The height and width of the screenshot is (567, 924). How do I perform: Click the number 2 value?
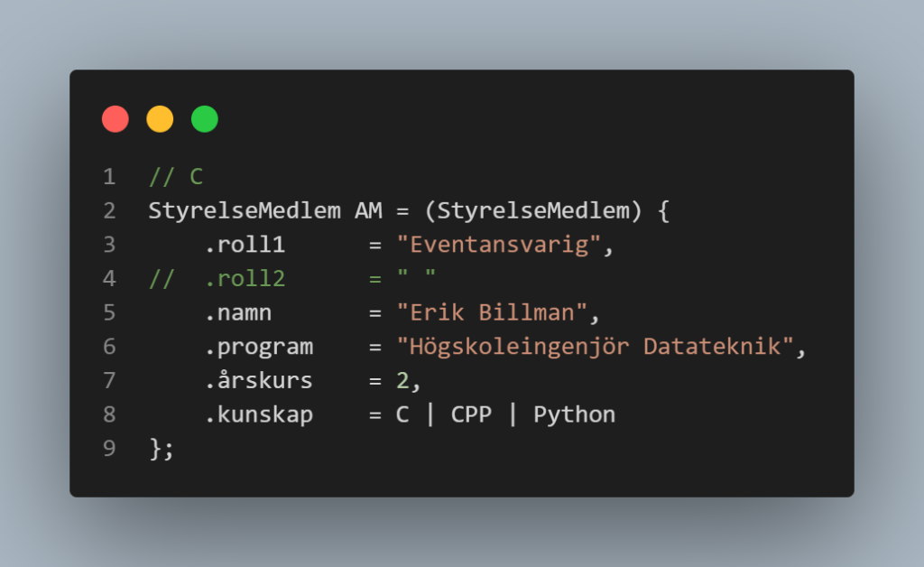tap(402, 381)
